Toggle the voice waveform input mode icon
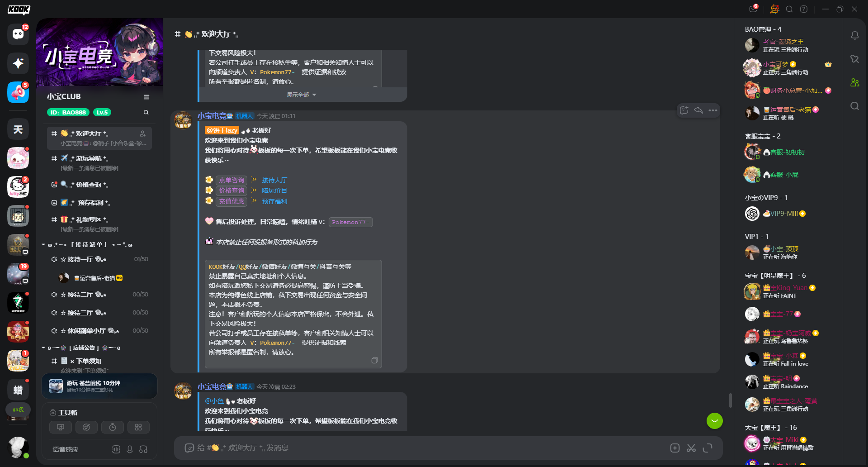868x467 pixels. click(x=116, y=449)
